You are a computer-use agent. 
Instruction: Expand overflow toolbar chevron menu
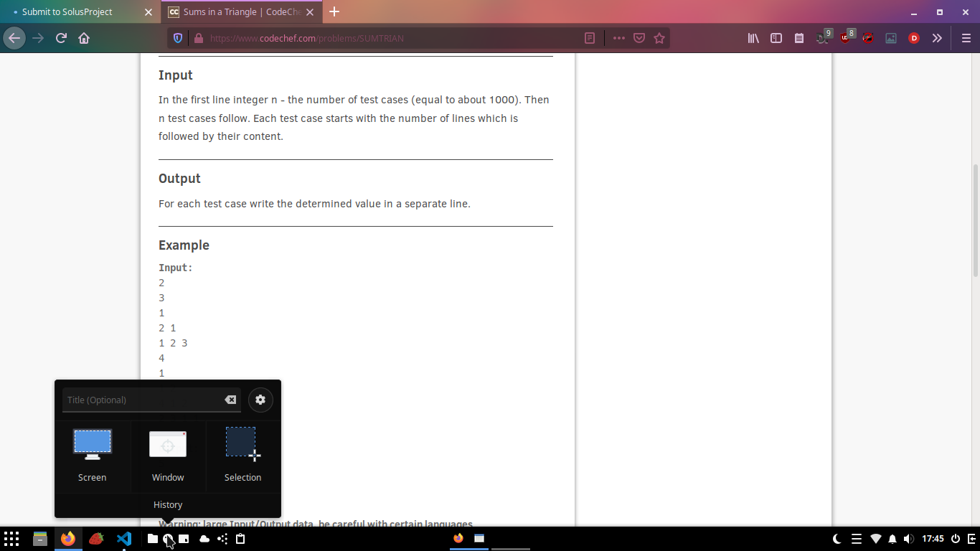coord(937,38)
